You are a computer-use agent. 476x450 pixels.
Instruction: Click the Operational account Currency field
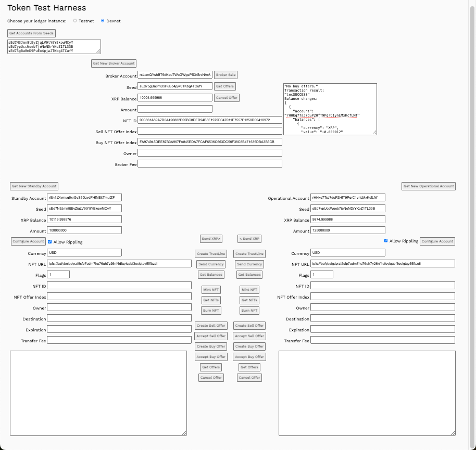[x=348, y=253]
